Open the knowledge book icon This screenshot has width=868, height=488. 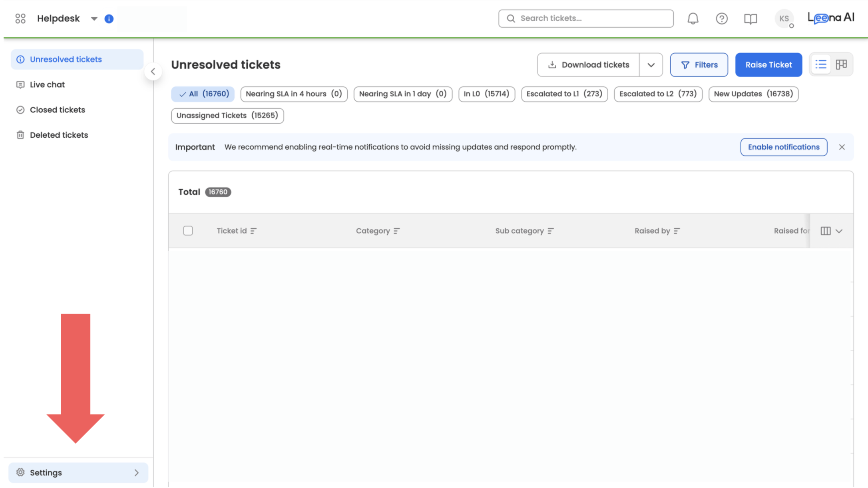pos(750,19)
